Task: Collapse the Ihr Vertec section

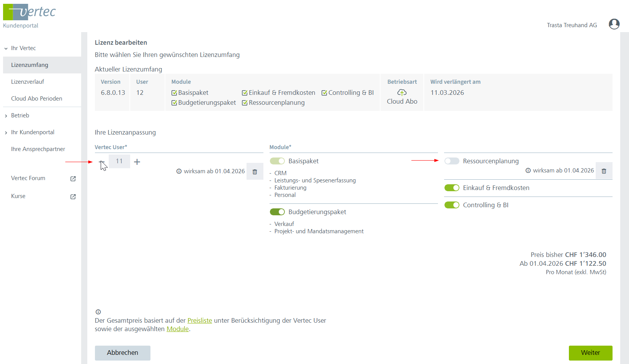Action: (6, 49)
